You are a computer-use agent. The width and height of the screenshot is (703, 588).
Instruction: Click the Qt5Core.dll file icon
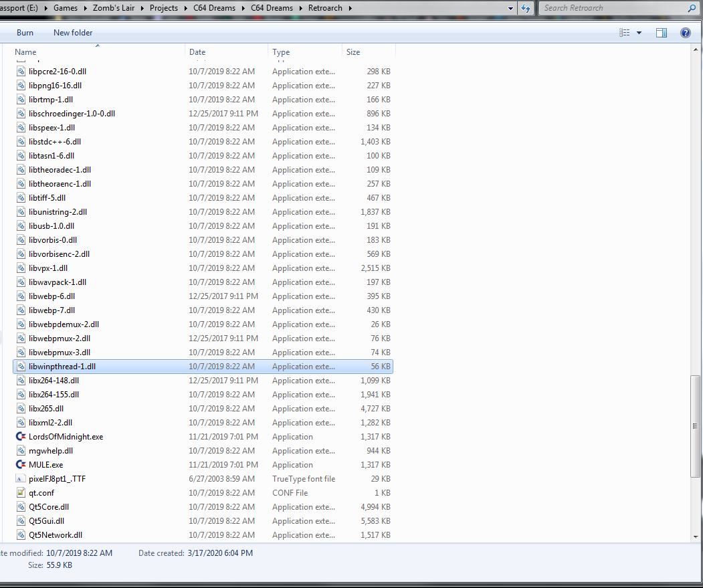tap(21, 507)
